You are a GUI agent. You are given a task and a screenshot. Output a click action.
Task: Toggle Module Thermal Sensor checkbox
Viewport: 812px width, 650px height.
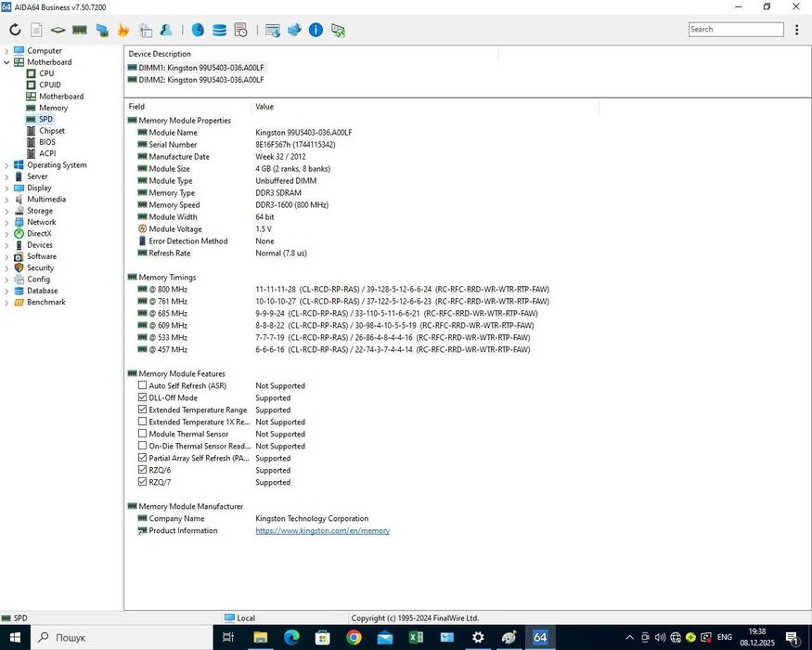click(142, 434)
